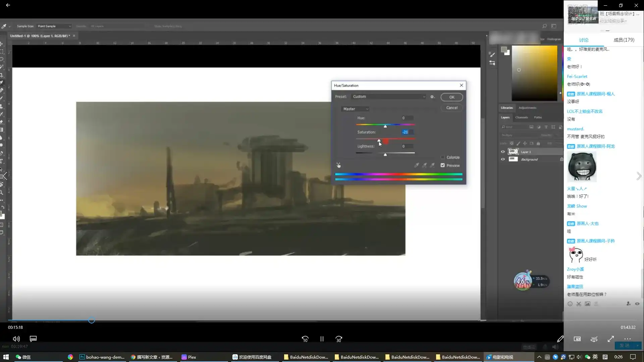Viewport: 644px width, 362px height.
Task: Click the pencil edit icon
Action: coord(560,339)
